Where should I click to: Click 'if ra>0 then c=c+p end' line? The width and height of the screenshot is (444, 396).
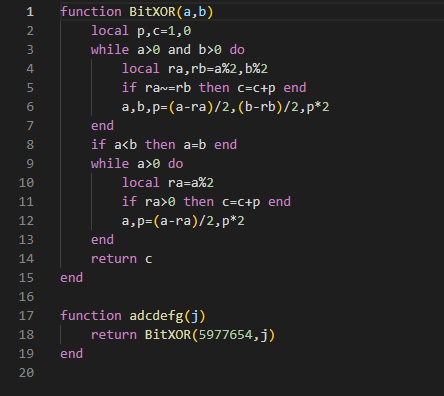pos(206,202)
